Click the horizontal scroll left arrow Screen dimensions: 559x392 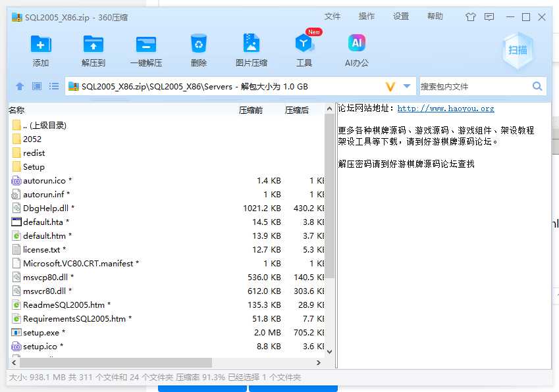click(14, 362)
